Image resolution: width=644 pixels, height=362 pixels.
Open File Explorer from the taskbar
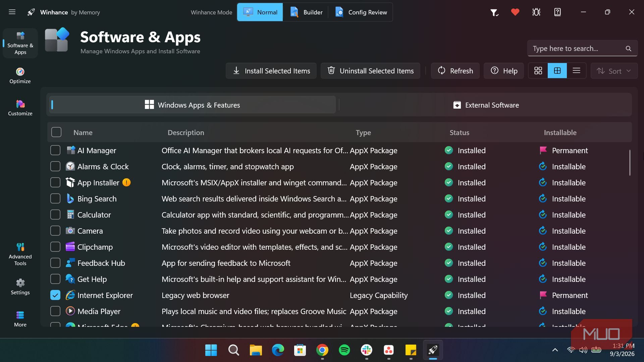pyautogui.click(x=256, y=350)
